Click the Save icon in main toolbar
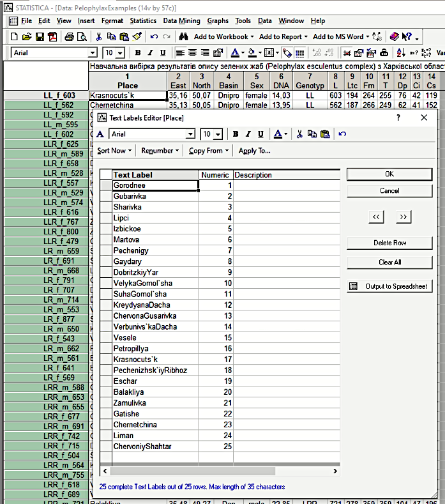Viewport: 445px width, 504px height. 40,37
